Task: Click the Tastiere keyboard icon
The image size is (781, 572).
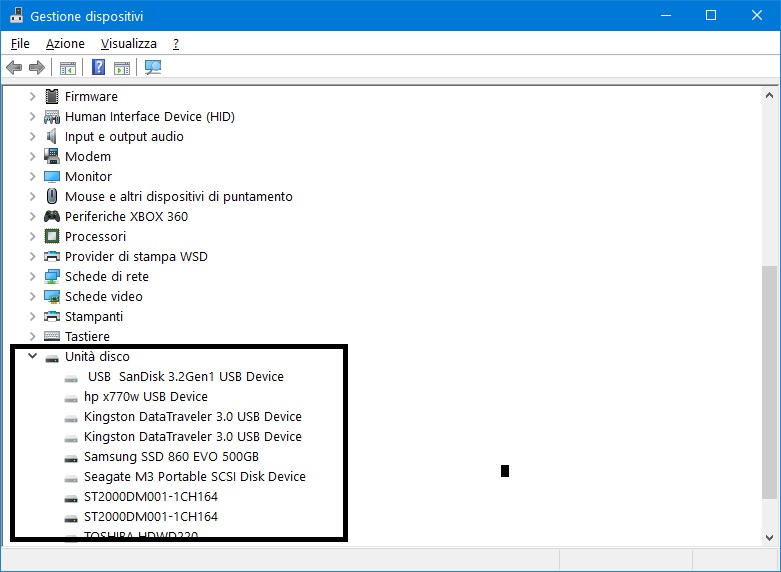Action: [52, 336]
